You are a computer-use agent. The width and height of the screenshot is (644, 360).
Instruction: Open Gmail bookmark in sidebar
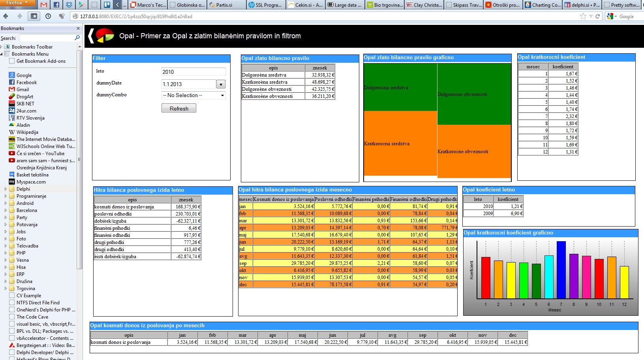tap(23, 90)
